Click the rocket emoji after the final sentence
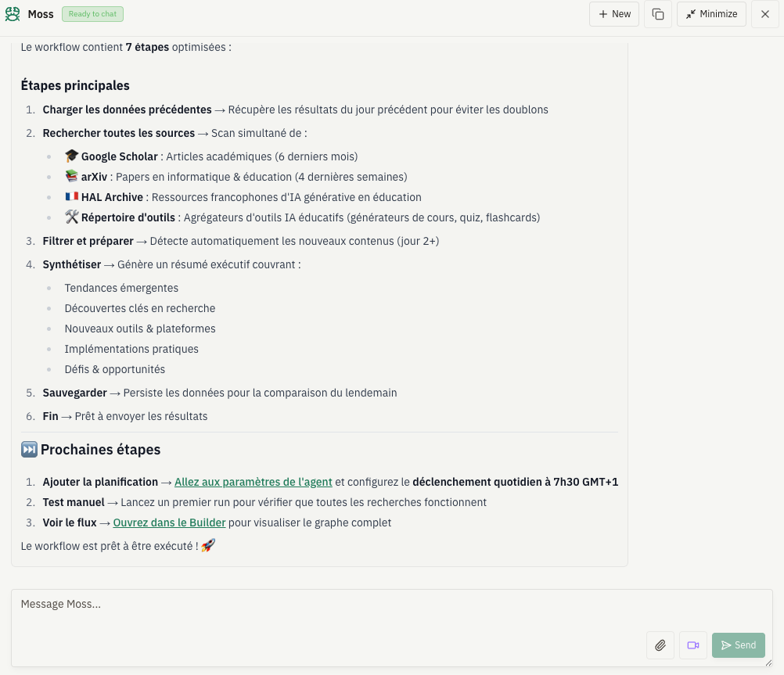The height and width of the screenshot is (675, 784). pyautogui.click(x=208, y=546)
